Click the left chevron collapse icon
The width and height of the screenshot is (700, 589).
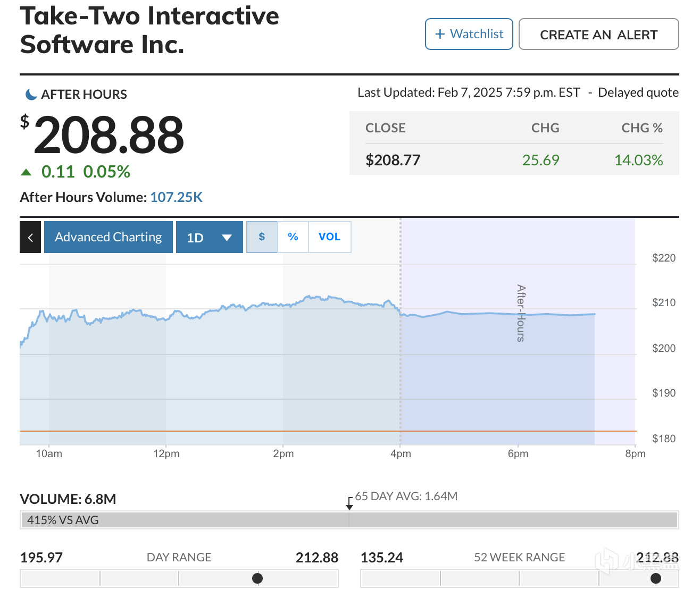pyautogui.click(x=30, y=237)
